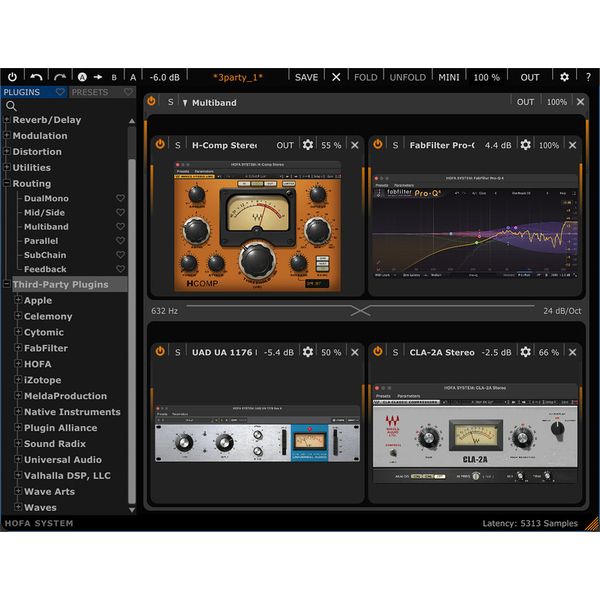
Task: Click the top toolbar OUT button
Action: (530, 78)
